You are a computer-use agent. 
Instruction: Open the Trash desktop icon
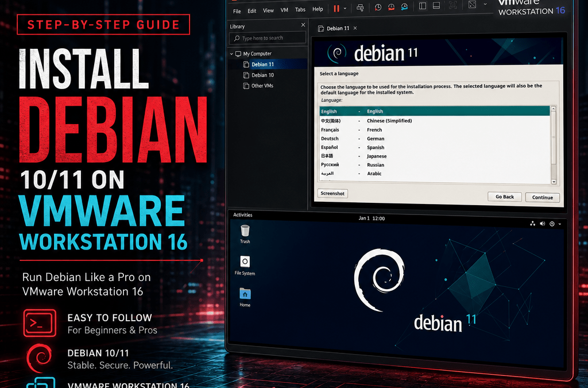click(x=245, y=234)
